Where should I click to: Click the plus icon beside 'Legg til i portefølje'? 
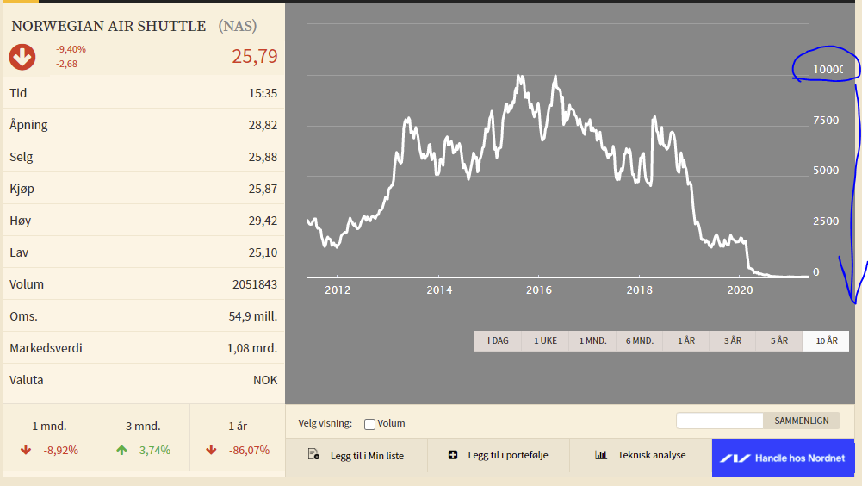coord(453,454)
